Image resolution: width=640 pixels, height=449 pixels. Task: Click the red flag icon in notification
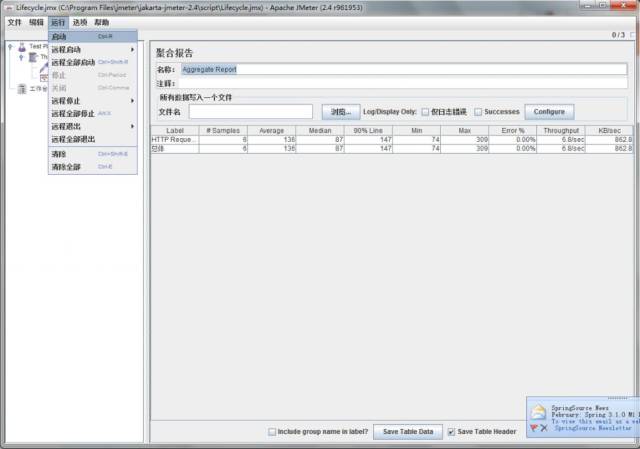point(533,428)
